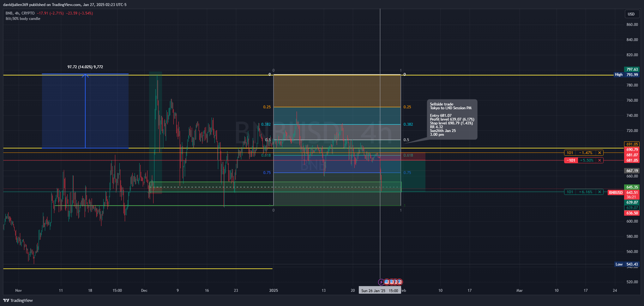Click the 690.79 red price label
The image size is (644, 306).
[x=632, y=150]
